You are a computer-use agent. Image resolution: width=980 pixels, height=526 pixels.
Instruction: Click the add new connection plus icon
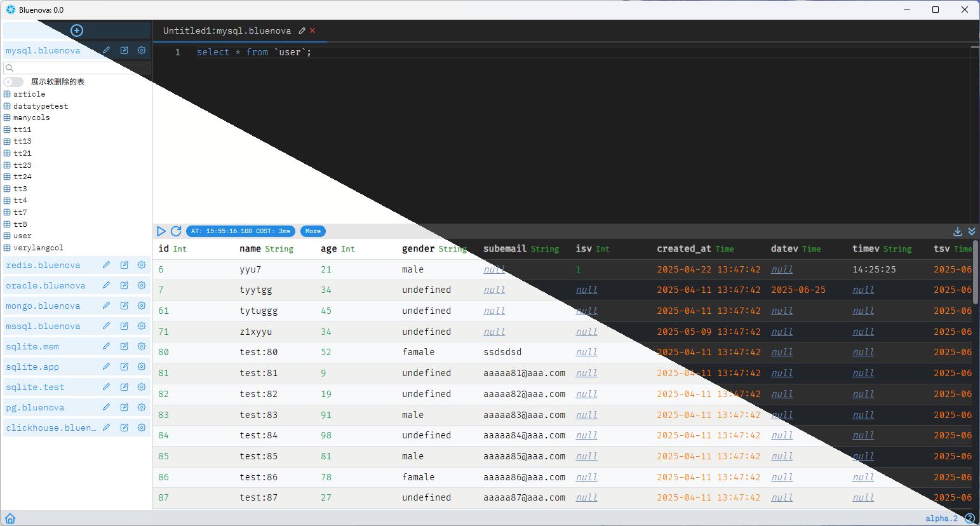[x=77, y=30]
